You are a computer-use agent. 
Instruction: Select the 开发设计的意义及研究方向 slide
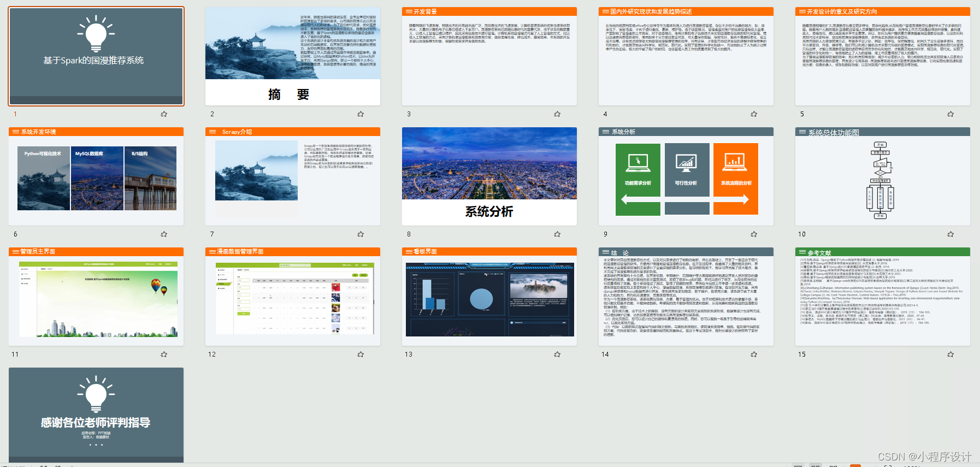click(x=883, y=56)
